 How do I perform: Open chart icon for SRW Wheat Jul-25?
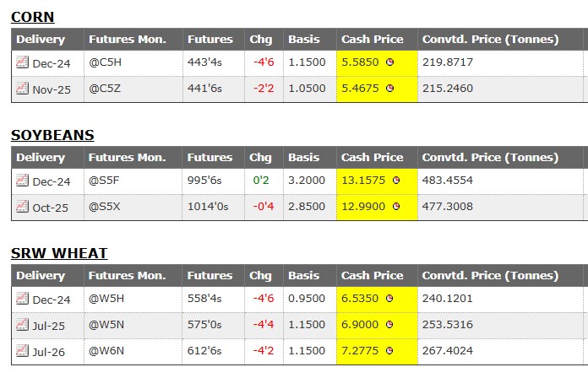coord(23,325)
